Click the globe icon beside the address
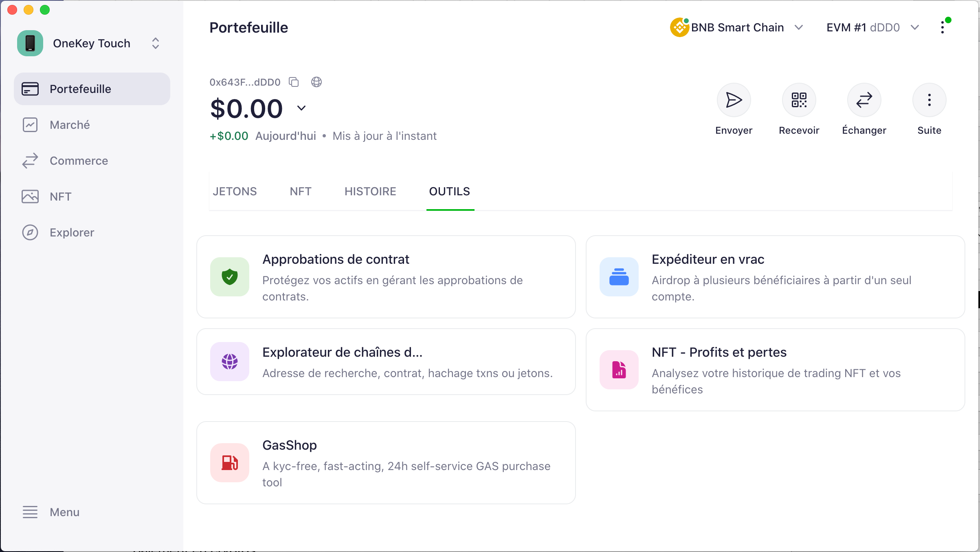The width and height of the screenshot is (980, 552). [316, 82]
